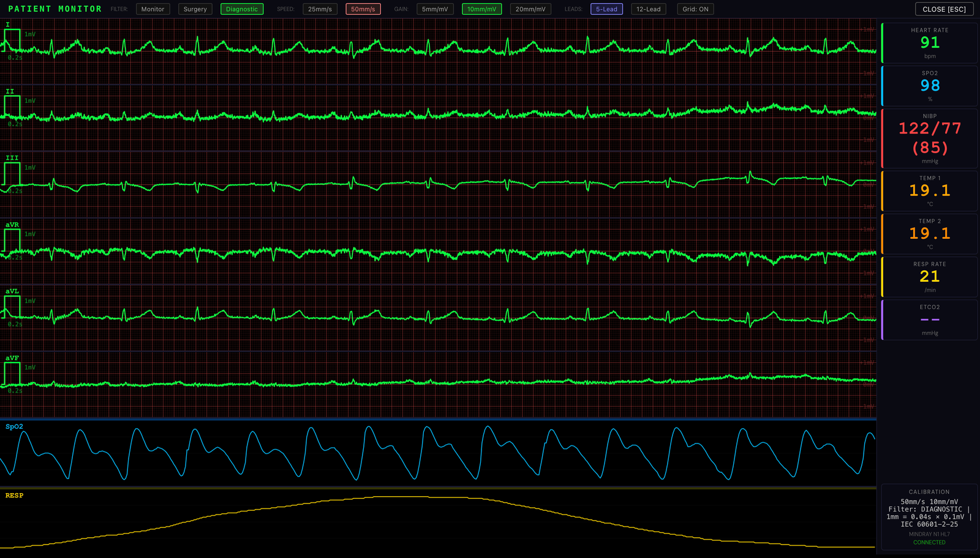Screen dimensions: 980x558
Task: Choose the Diagnostic filter
Action: (242, 9)
